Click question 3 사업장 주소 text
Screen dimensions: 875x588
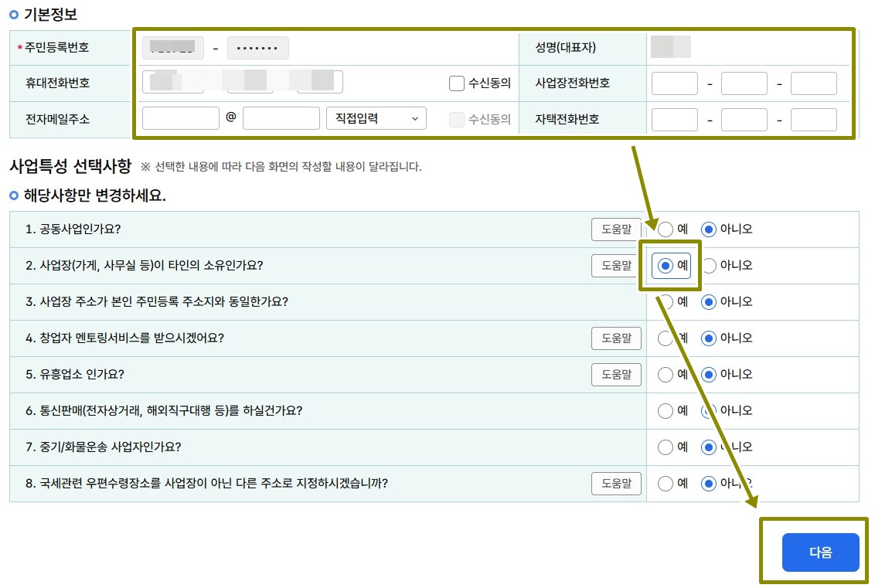point(157,302)
